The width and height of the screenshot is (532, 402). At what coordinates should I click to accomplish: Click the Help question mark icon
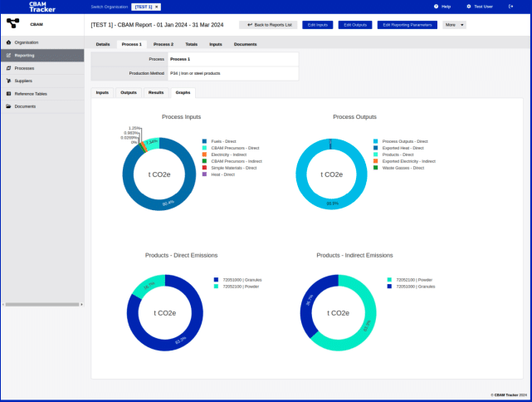pos(436,6)
